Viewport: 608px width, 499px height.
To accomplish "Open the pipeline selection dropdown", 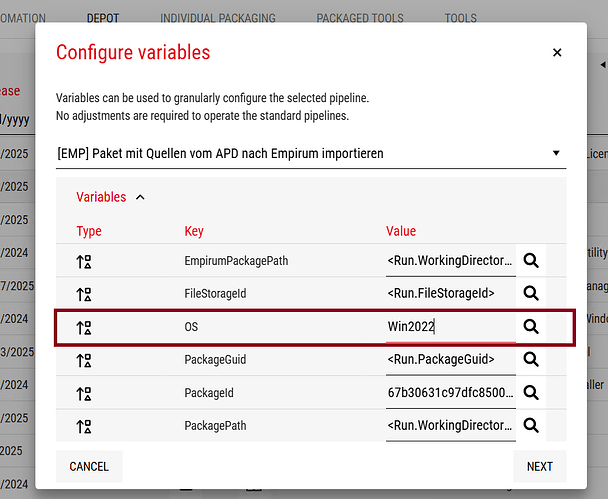I will pyautogui.click(x=555, y=154).
